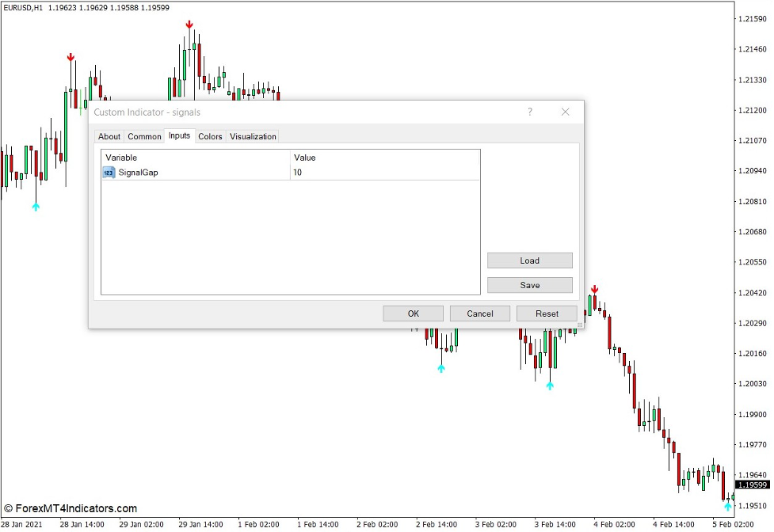Click cyan buy arrow at chart's bottom-right corner
This screenshot has width=774, height=532.
click(x=727, y=506)
